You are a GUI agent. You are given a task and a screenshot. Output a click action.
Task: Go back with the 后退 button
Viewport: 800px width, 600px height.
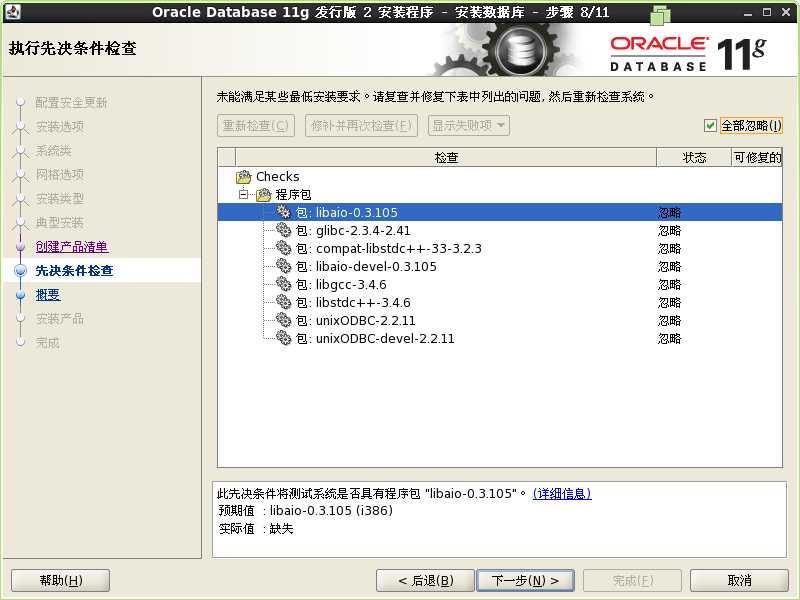click(x=426, y=581)
